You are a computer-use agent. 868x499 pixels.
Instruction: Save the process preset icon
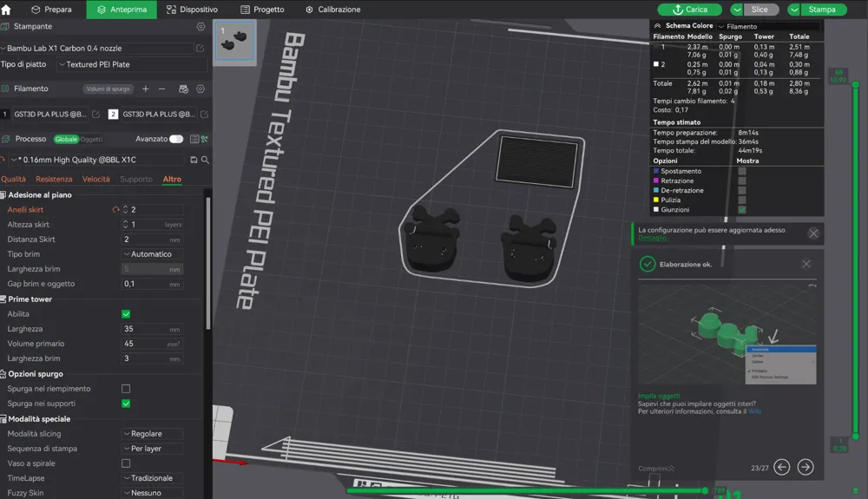194,160
